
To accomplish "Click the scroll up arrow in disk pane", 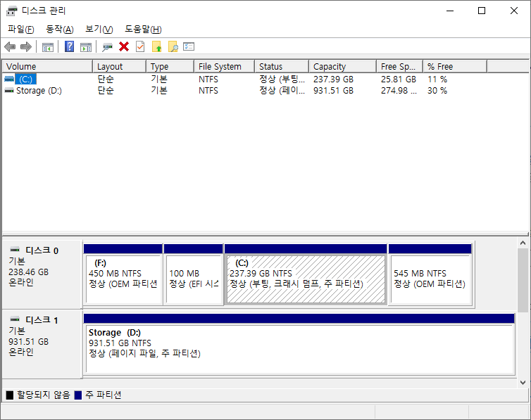I will (523, 243).
